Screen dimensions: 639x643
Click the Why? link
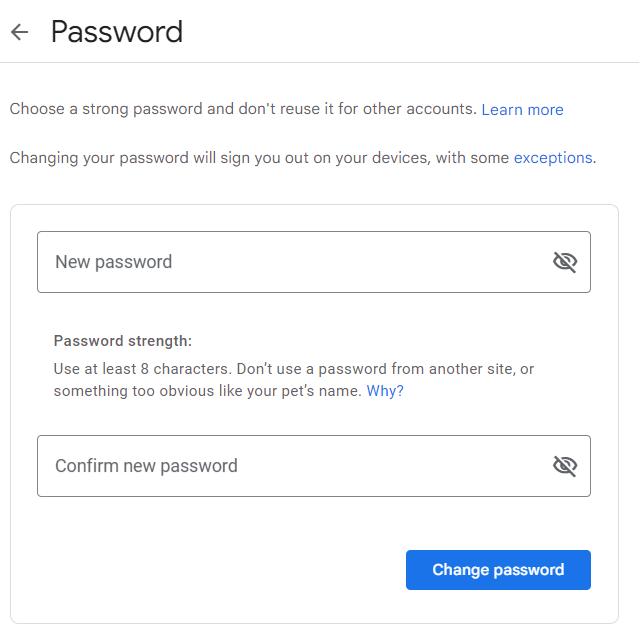pyautogui.click(x=385, y=391)
